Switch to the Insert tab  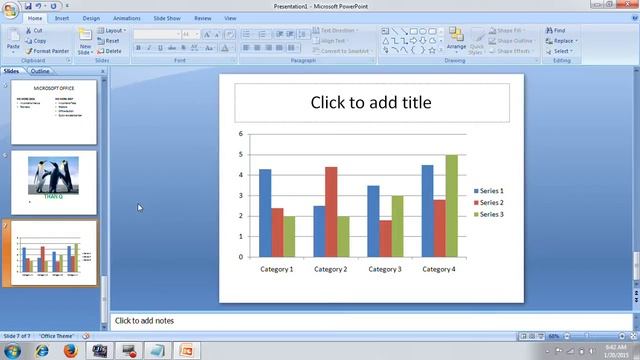pyautogui.click(x=62, y=18)
